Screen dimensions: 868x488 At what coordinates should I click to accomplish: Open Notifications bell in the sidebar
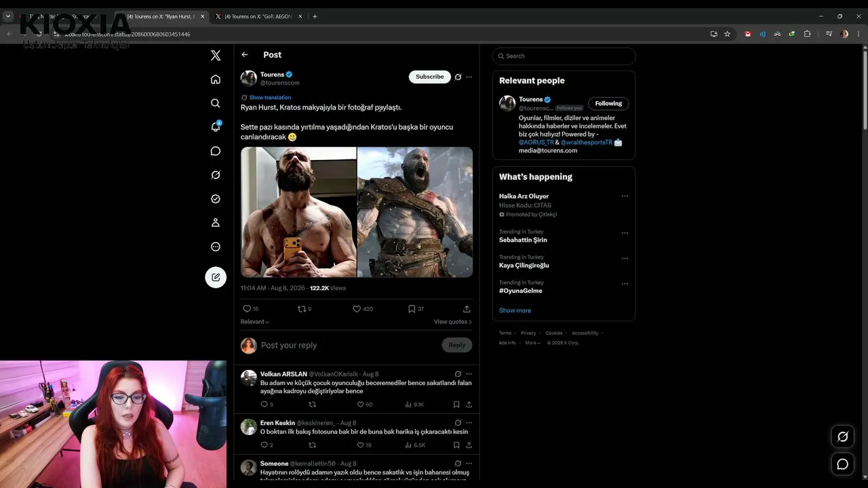216,127
